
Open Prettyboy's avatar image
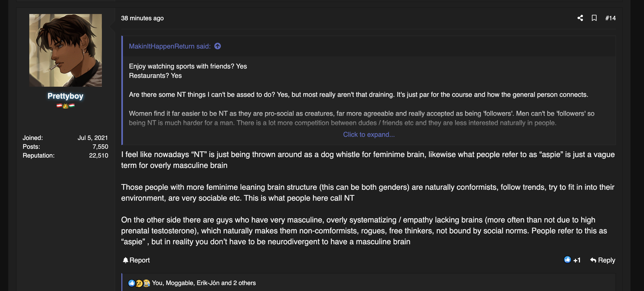65,50
